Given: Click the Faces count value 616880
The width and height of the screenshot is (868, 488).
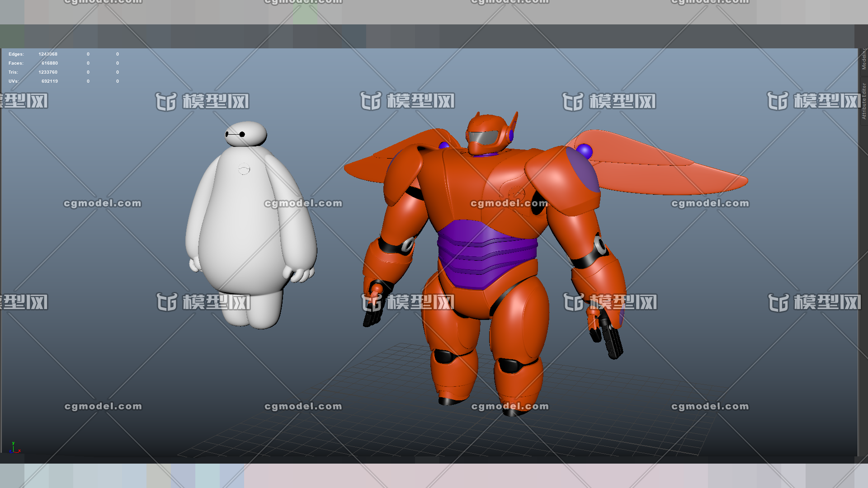Looking at the screenshot, I should 50,63.
